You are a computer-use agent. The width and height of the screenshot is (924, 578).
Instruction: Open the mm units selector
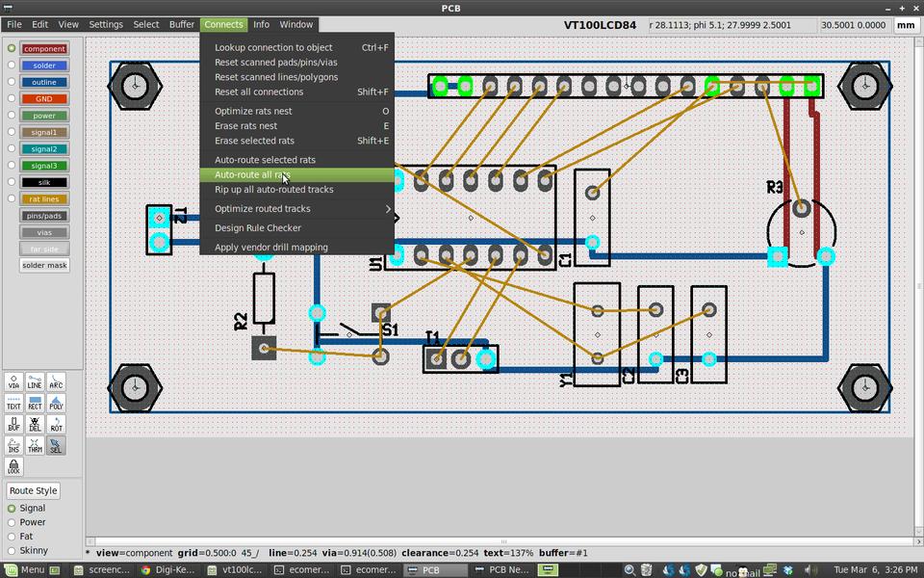pyautogui.click(x=905, y=25)
